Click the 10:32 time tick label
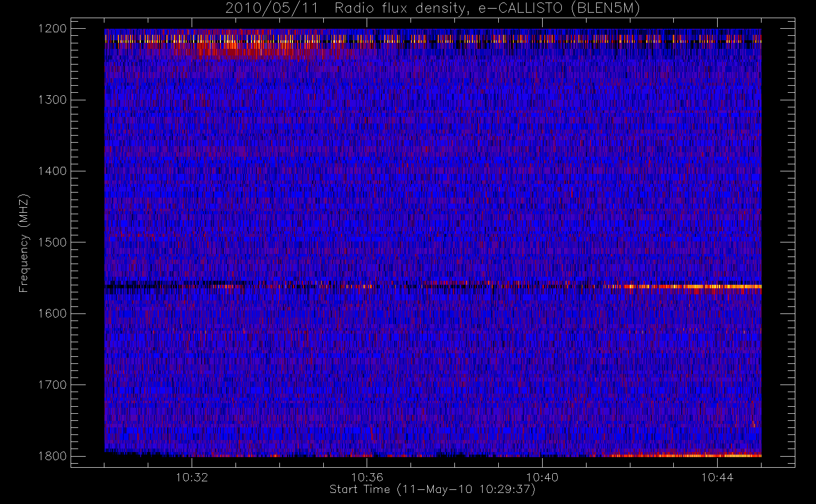The image size is (816, 504). coord(192,477)
